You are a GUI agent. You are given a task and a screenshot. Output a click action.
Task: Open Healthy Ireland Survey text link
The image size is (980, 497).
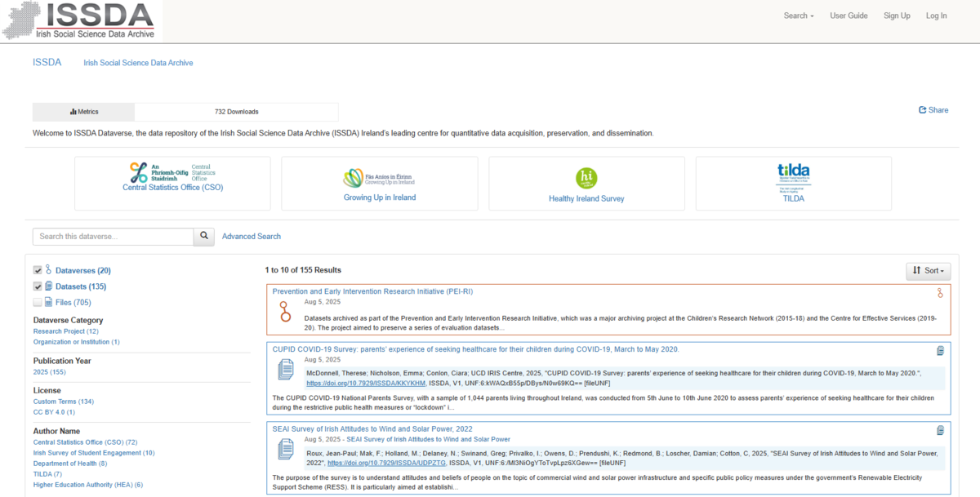point(586,198)
